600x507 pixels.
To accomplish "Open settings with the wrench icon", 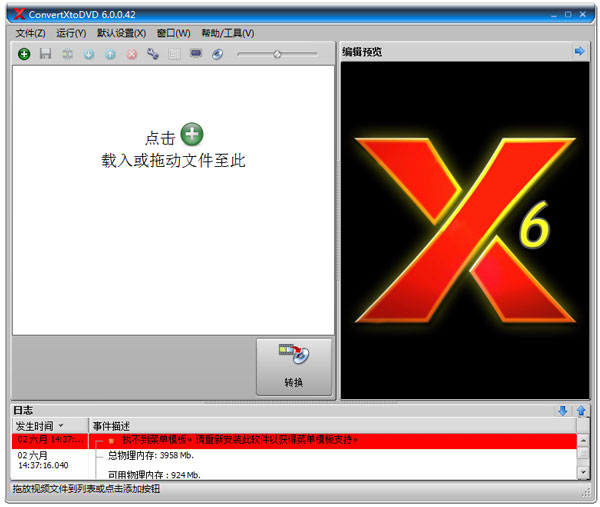I will tap(153, 54).
